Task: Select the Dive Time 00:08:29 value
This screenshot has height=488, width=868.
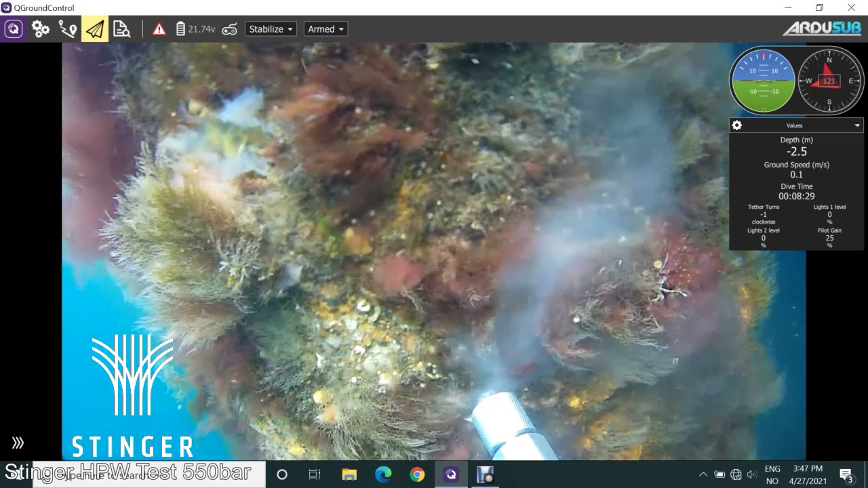Action: (x=797, y=197)
